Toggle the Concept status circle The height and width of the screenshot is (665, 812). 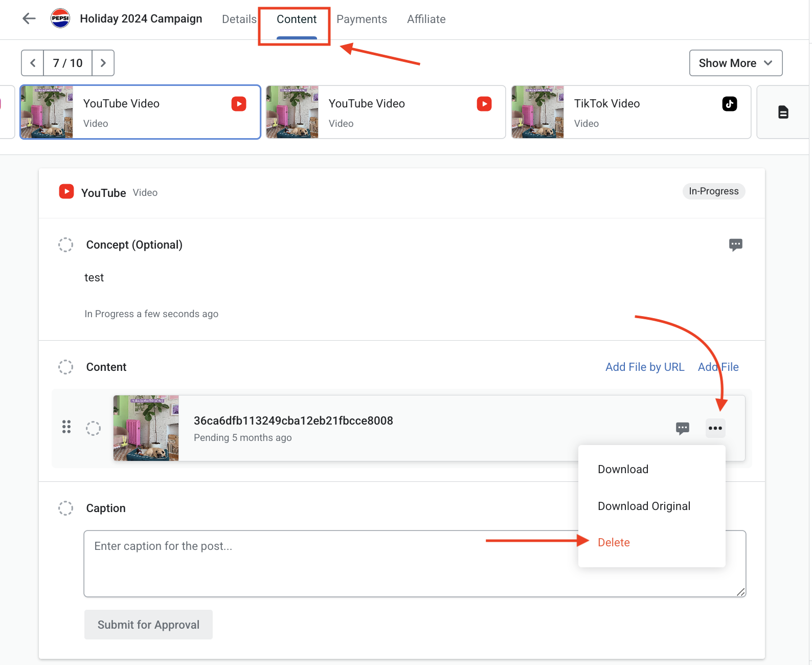pos(65,245)
